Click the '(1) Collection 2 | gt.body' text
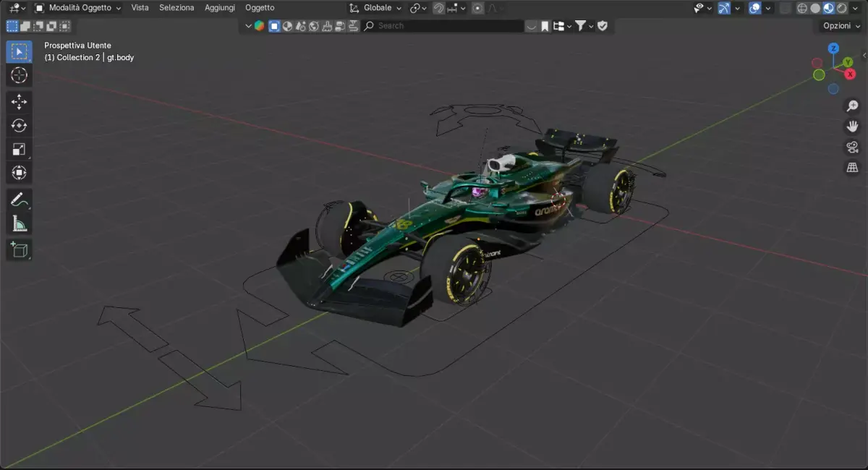The height and width of the screenshot is (470, 868). pyautogui.click(x=89, y=57)
